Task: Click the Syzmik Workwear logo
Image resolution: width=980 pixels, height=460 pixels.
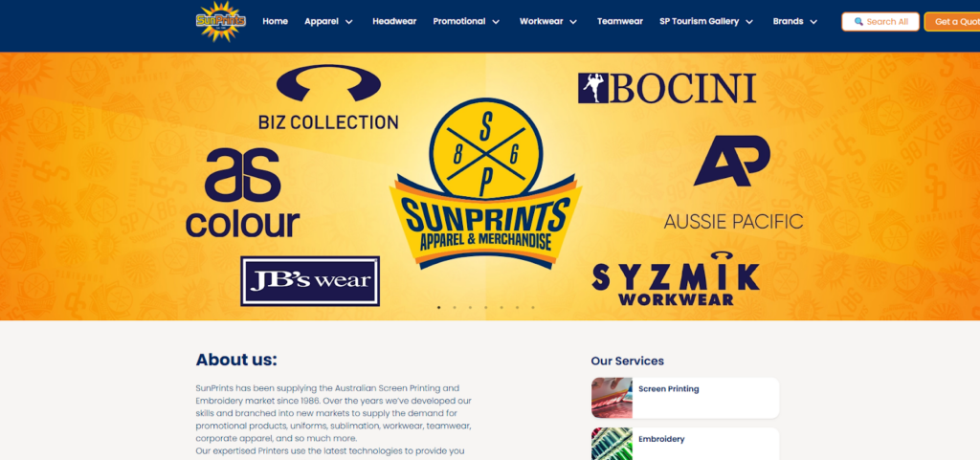Action: pyautogui.click(x=676, y=278)
